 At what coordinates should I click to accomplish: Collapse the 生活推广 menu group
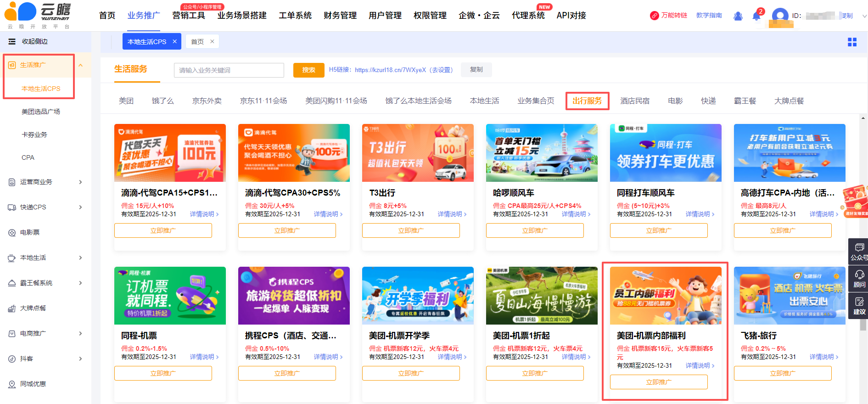coord(80,65)
